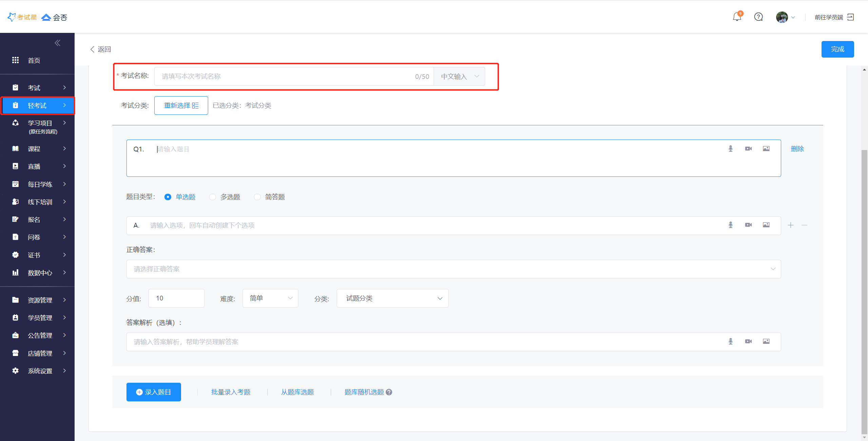Click microphone icon in Q1 question box
Viewport: 868px width, 441px height.
pos(731,149)
